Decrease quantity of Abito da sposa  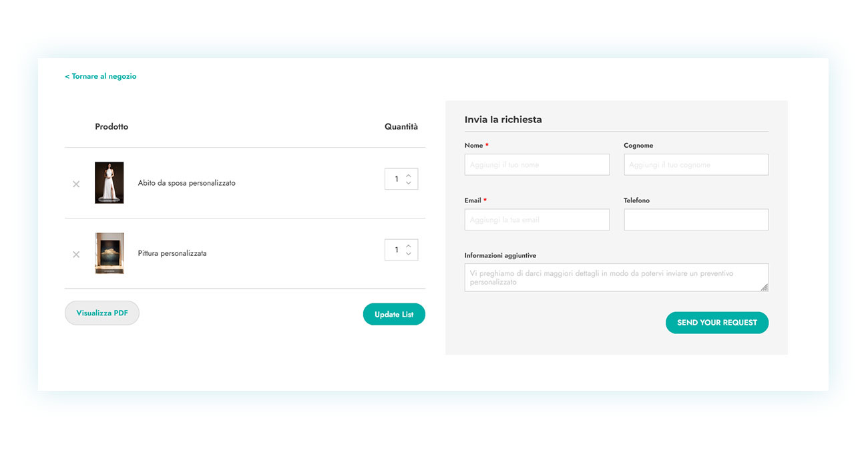[x=409, y=183]
